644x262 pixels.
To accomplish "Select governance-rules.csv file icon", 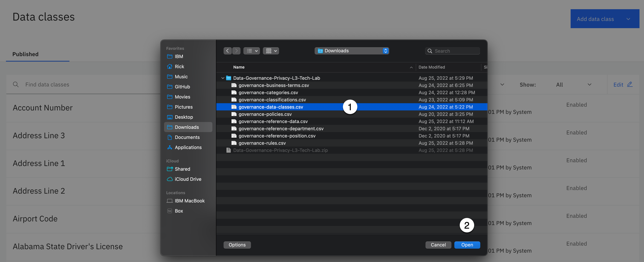I will coord(234,143).
